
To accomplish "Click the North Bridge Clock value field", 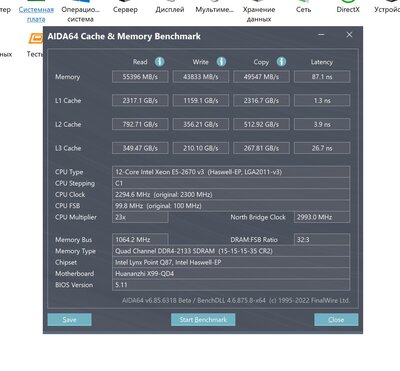I will (322, 217).
